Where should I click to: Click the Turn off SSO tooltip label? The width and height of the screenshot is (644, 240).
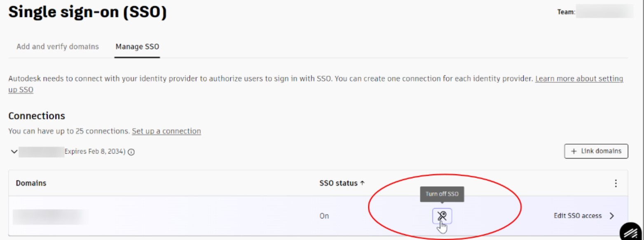tap(442, 194)
